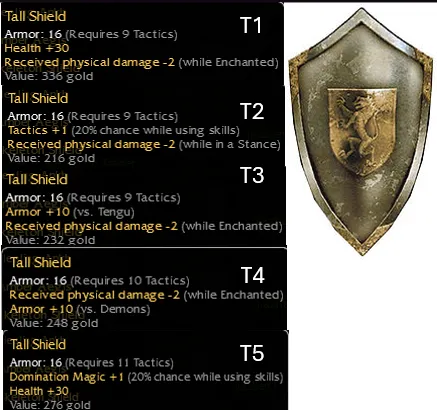Click Requires 11 Tactics armor line
Viewport: 437px width, 410px height.
click(92, 363)
